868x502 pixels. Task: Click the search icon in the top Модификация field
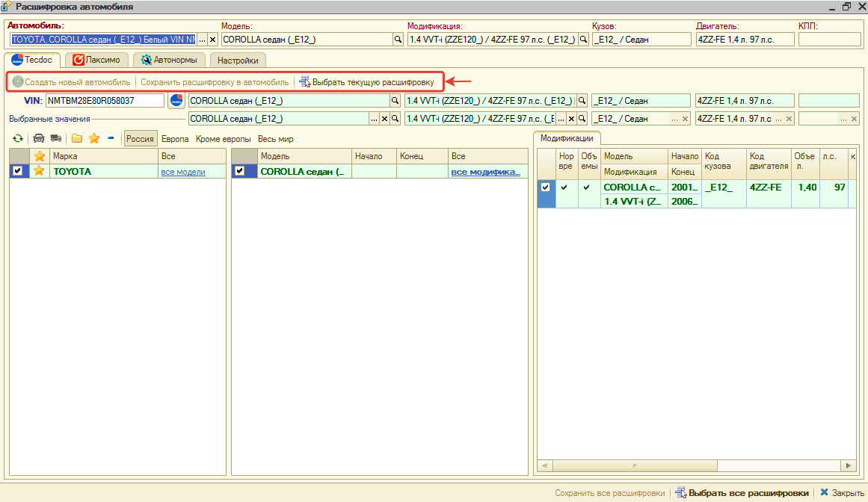(x=583, y=40)
